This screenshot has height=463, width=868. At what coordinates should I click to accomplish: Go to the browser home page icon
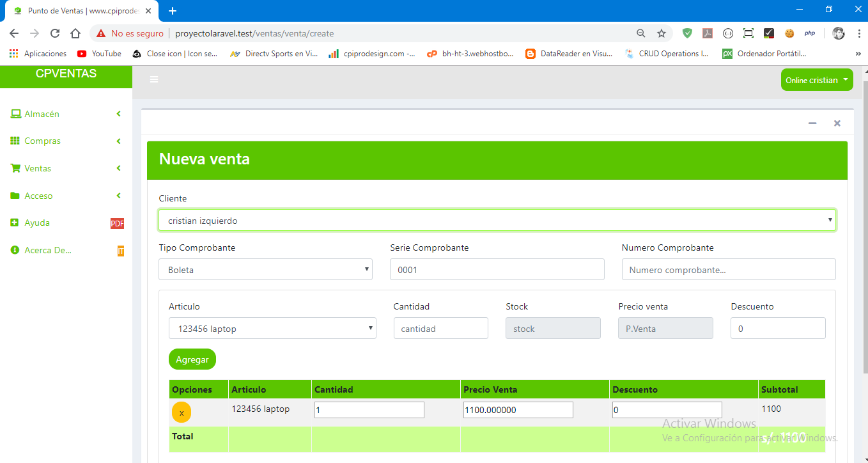(75, 33)
